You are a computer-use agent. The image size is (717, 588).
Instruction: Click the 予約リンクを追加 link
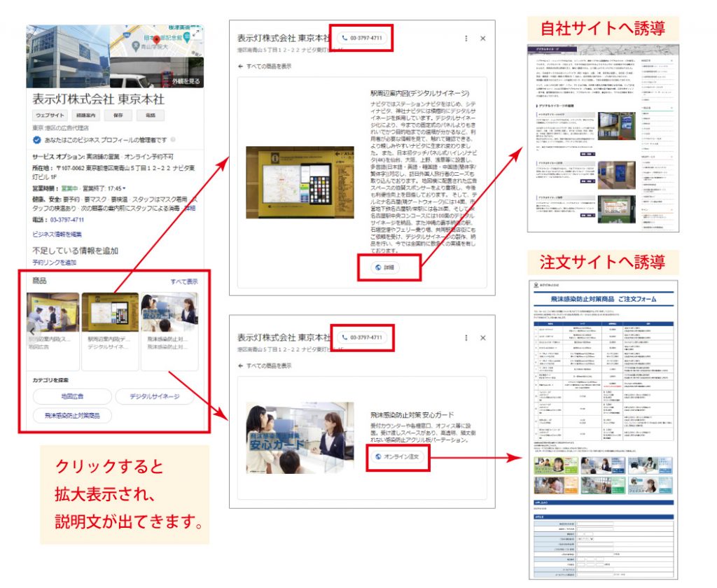coord(54,262)
